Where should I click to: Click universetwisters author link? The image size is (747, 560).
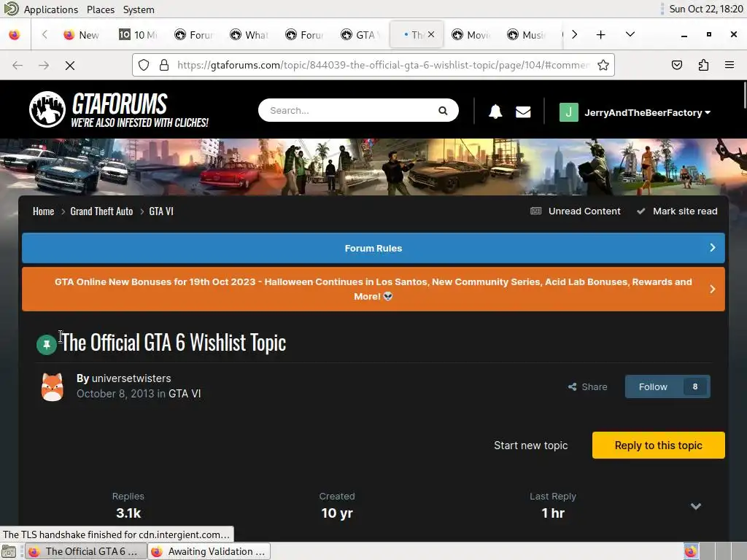tap(131, 378)
